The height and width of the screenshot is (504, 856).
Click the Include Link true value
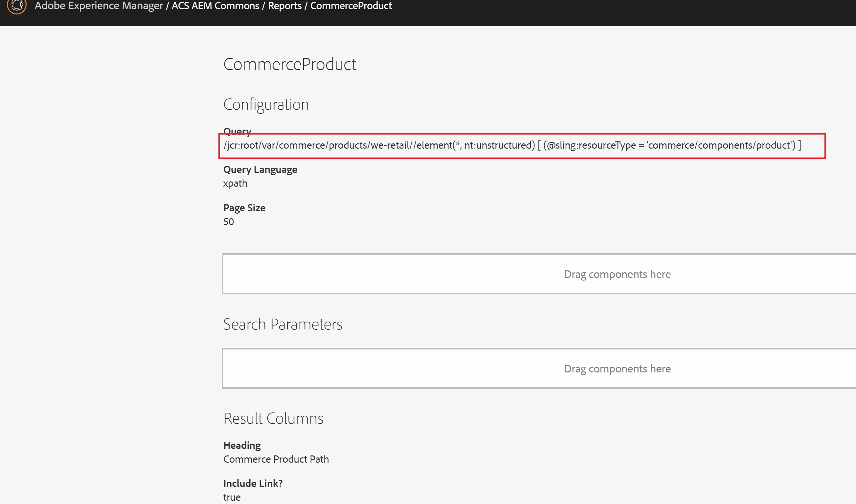(x=232, y=497)
